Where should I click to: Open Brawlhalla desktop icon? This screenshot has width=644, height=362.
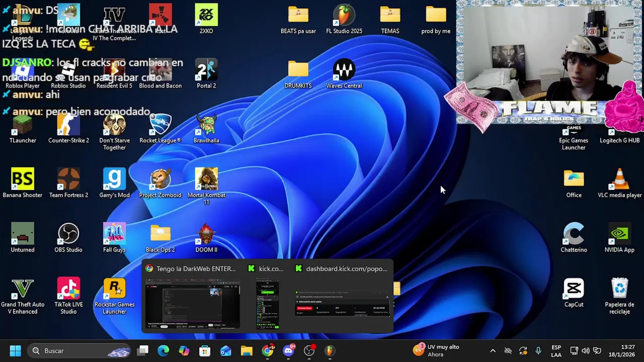tap(206, 129)
